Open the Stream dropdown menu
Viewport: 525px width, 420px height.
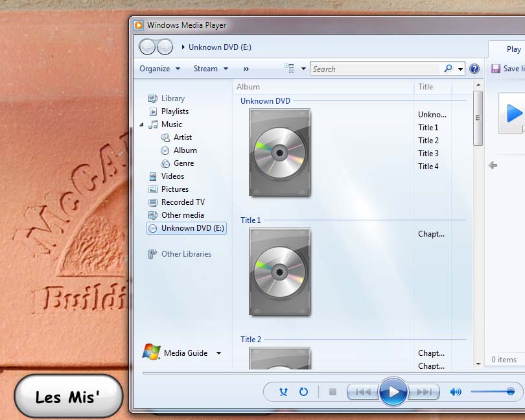point(211,69)
